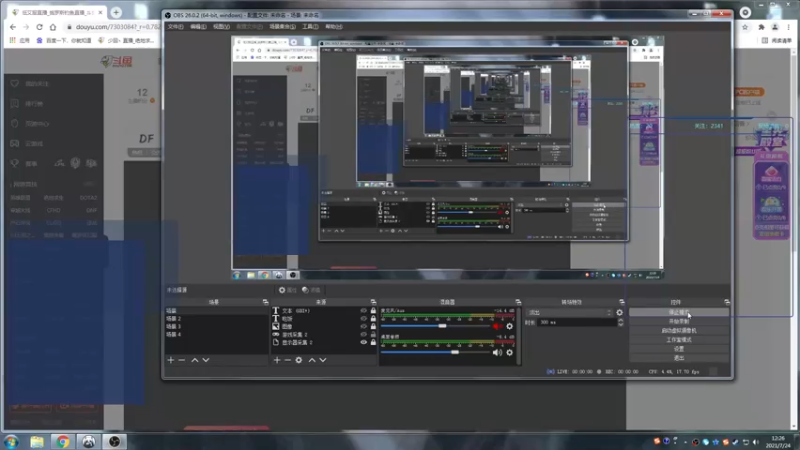Pop out the Controls dock via its header icon
Screen dimensions: 800x450
tap(727, 302)
